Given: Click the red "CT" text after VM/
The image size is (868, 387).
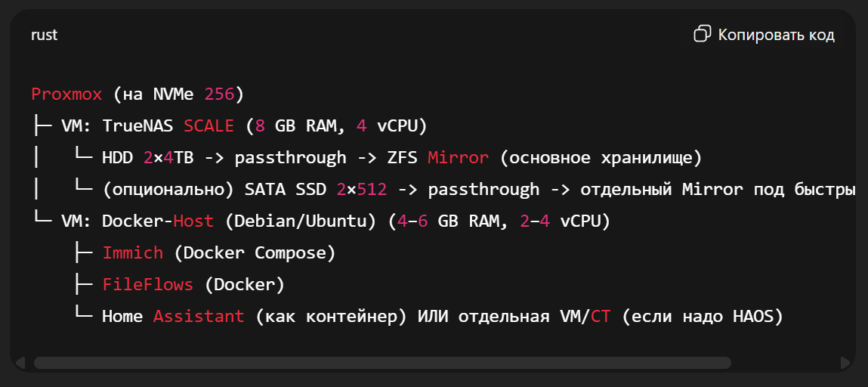Looking at the screenshot, I should pos(600,316).
